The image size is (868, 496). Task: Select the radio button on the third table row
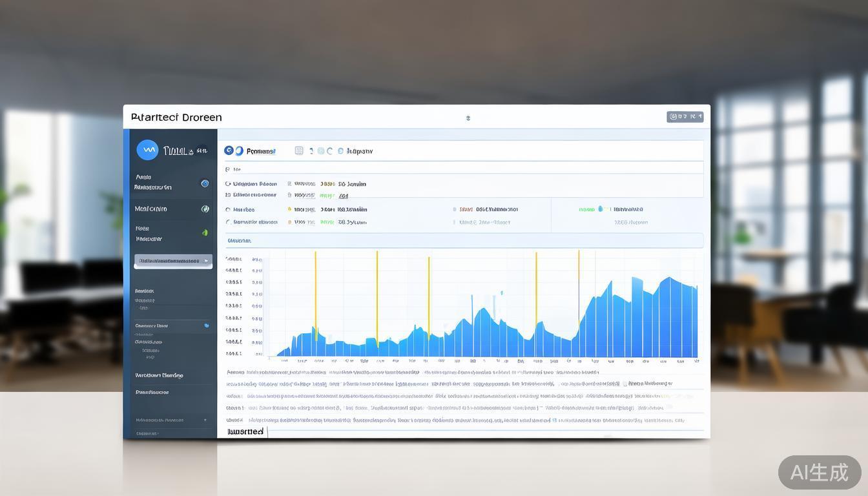tap(228, 210)
